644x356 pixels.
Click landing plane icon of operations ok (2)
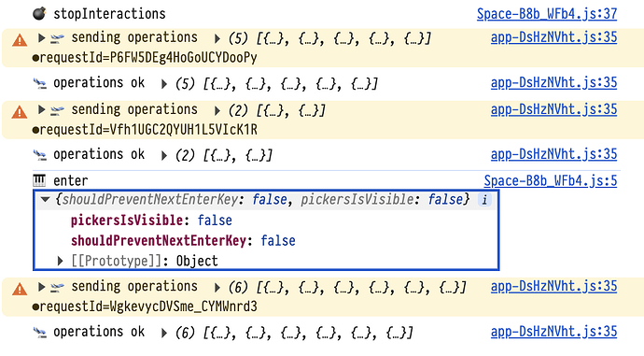pos(40,155)
